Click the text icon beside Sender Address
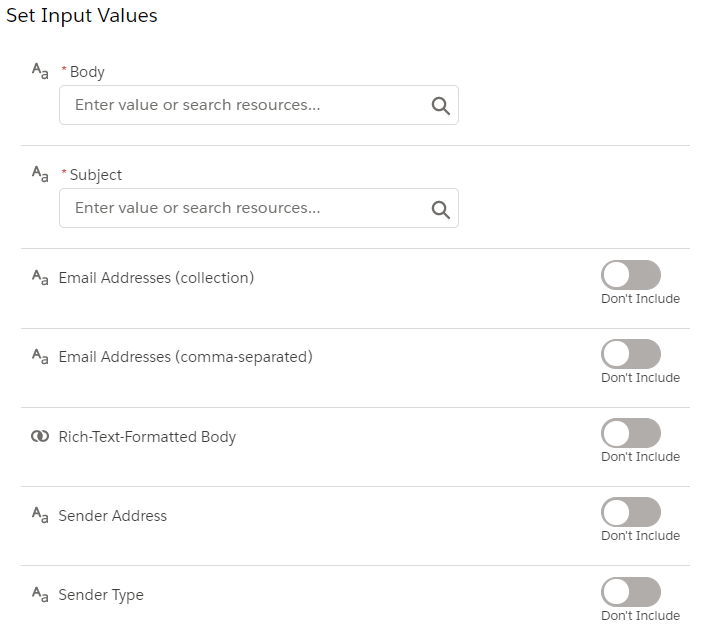 [40, 515]
